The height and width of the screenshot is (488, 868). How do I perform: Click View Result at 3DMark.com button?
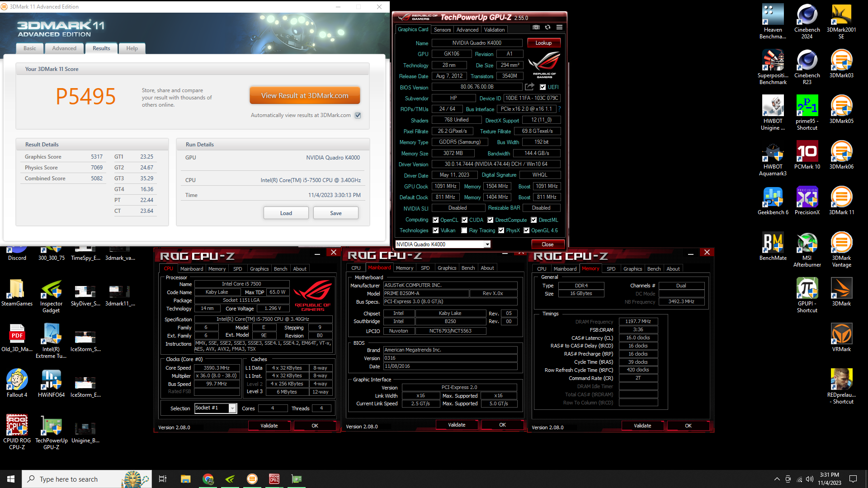(x=305, y=96)
